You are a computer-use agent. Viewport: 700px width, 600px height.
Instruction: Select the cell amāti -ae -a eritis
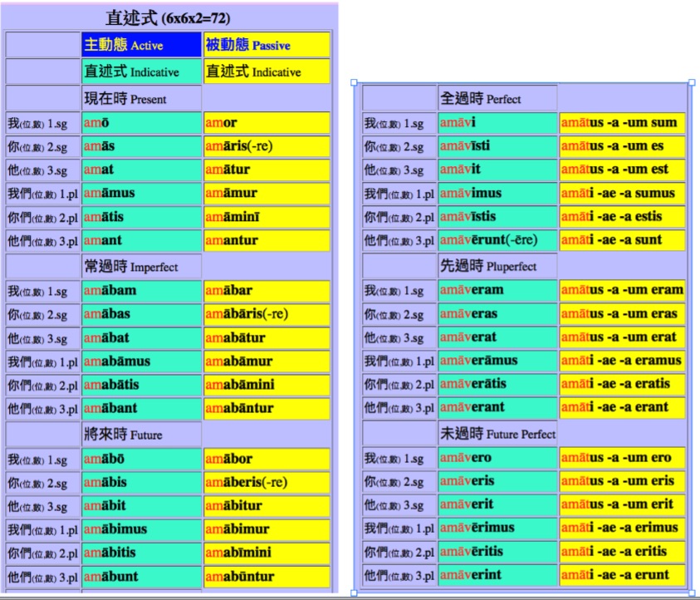[622, 552]
